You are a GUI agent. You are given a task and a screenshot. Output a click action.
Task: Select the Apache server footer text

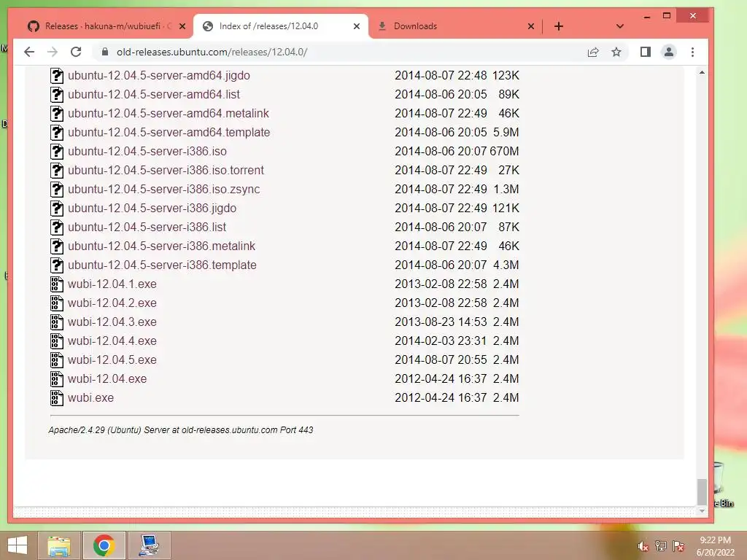181,429
